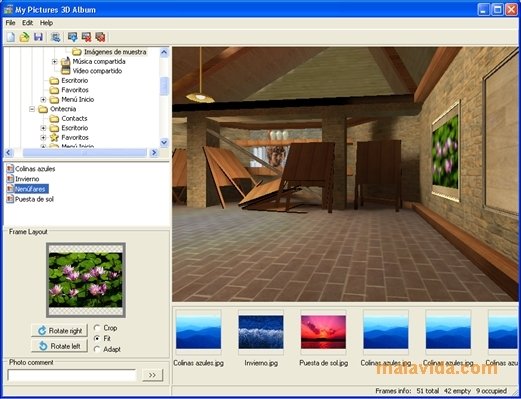Open the File menu
Screen dimensions: 521x399
[10, 23]
